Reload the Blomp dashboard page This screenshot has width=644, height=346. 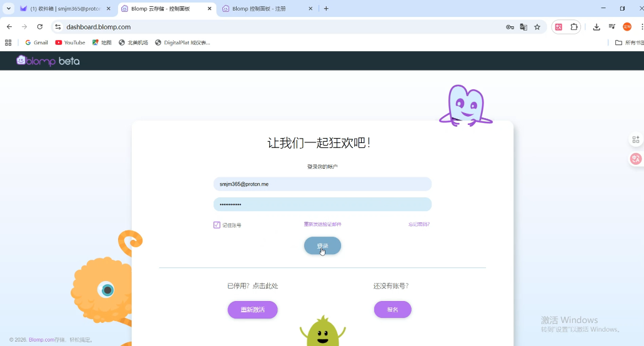[x=40, y=27]
